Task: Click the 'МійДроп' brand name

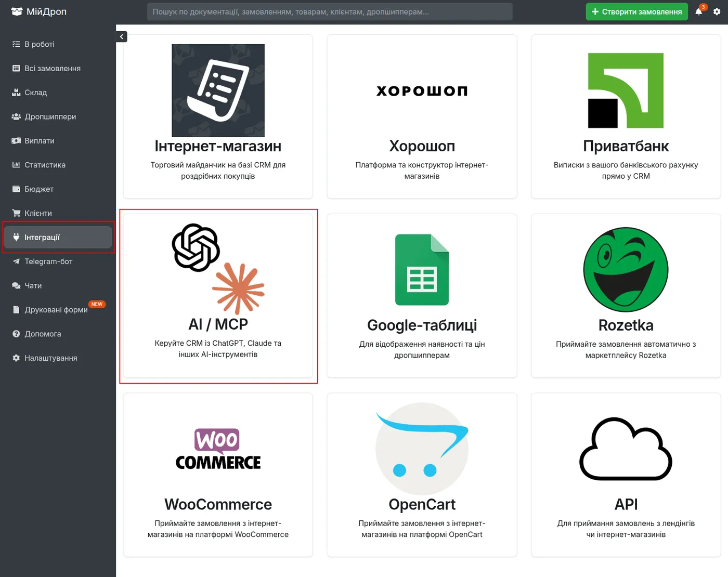Action: 46,11
